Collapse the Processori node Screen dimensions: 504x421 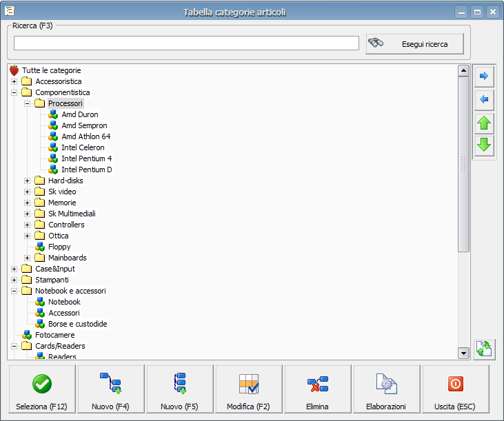point(28,104)
